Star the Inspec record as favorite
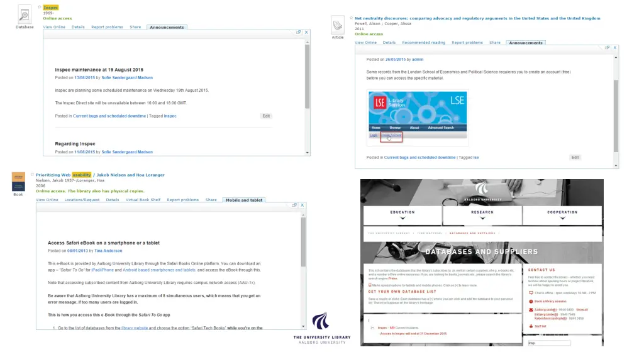This screenshot has width=644, height=362. tap(40, 8)
